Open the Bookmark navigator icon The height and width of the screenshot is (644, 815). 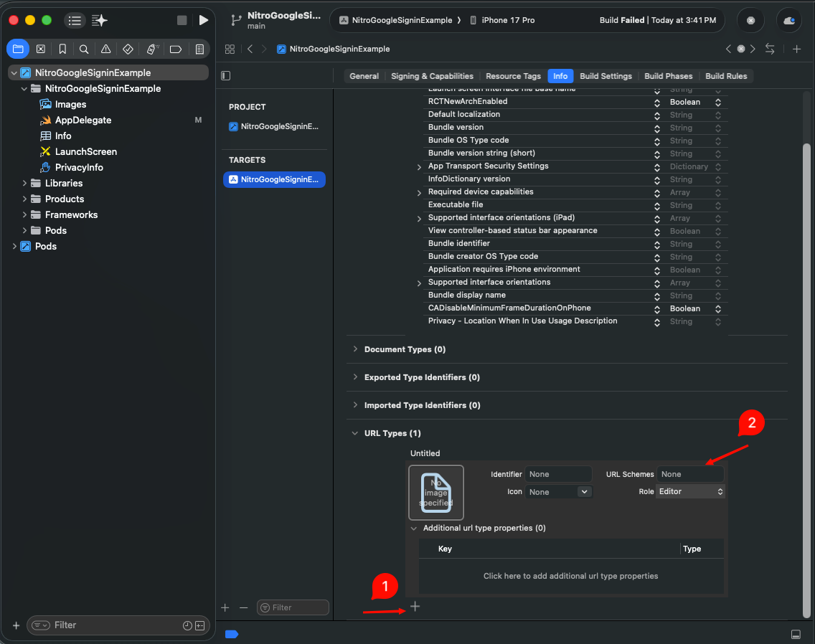(x=62, y=49)
